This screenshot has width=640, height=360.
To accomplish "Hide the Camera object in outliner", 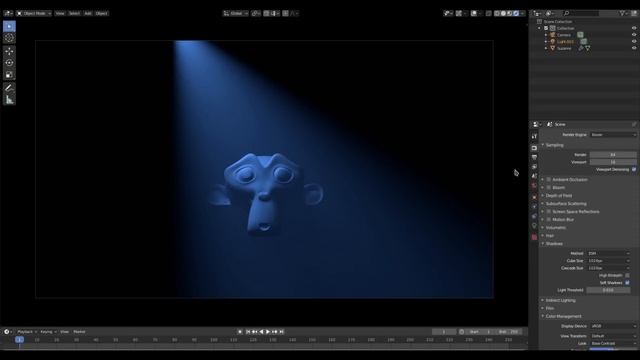I will [x=634, y=35].
